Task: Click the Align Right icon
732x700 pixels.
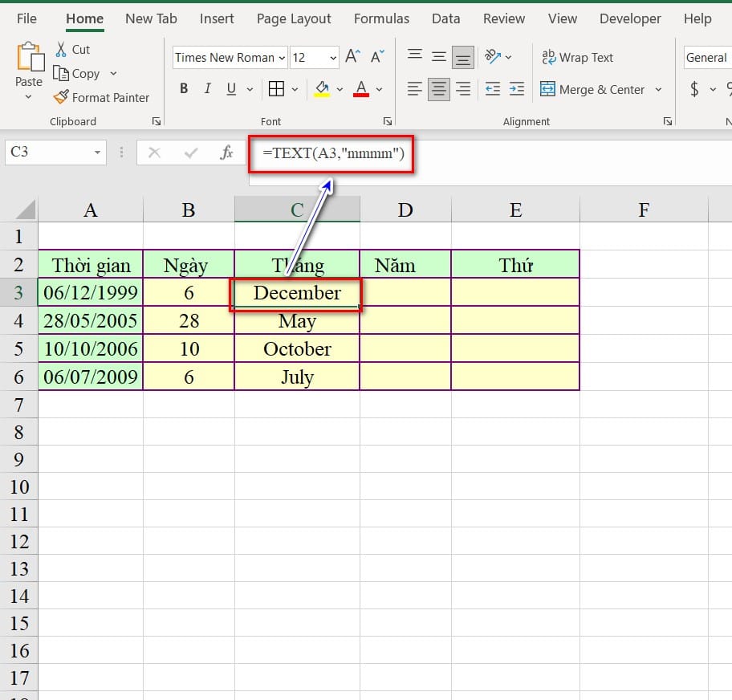Action: (463, 89)
